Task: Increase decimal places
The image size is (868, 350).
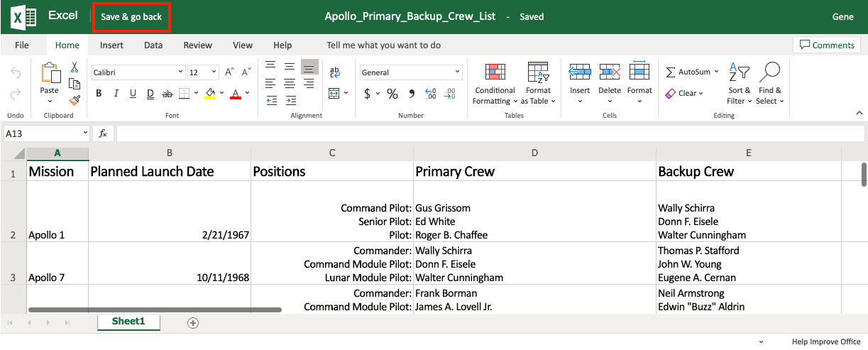Action: [430, 94]
